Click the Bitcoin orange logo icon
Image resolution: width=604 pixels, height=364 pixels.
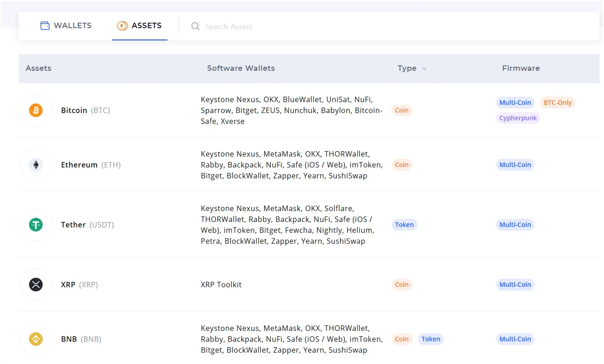click(36, 110)
